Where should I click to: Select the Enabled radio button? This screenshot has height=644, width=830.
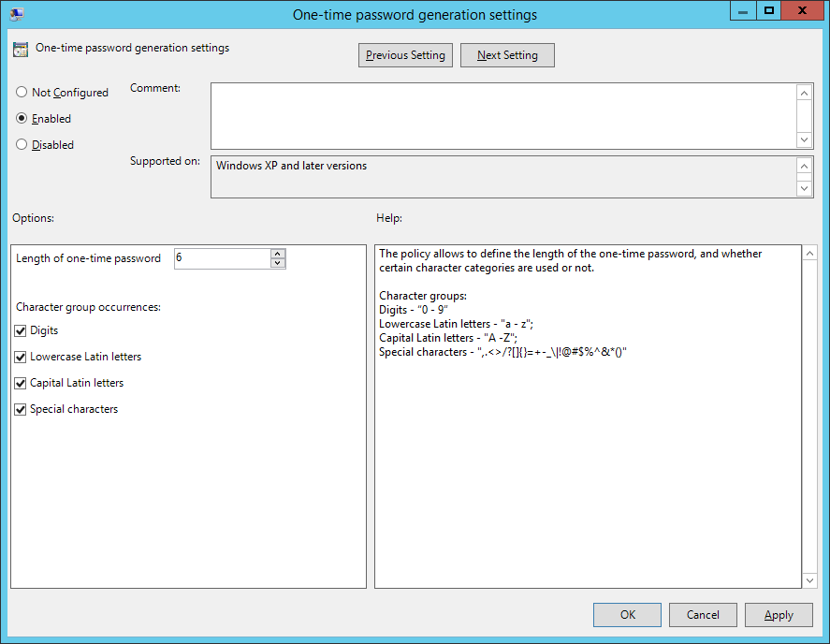pyautogui.click(x=22, y=119)
